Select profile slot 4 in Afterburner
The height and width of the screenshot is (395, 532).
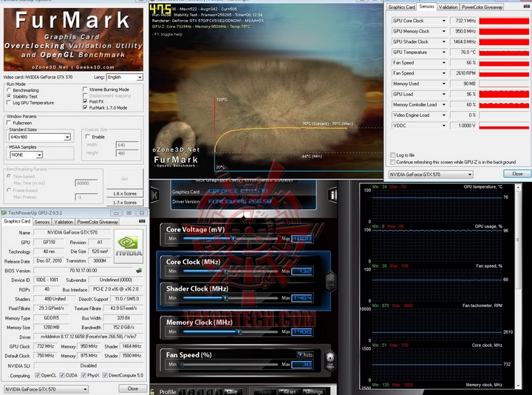(x=210, y=391)
